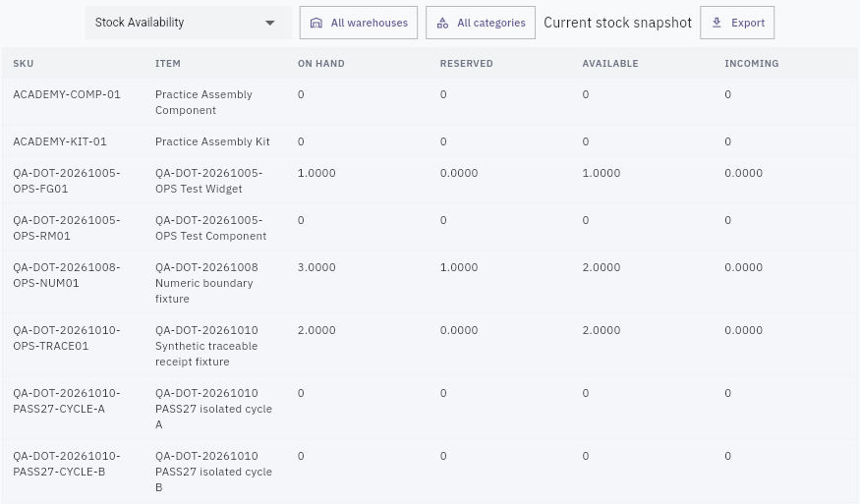Select SKU ACADEMY-KIT-01

point(60,141)
